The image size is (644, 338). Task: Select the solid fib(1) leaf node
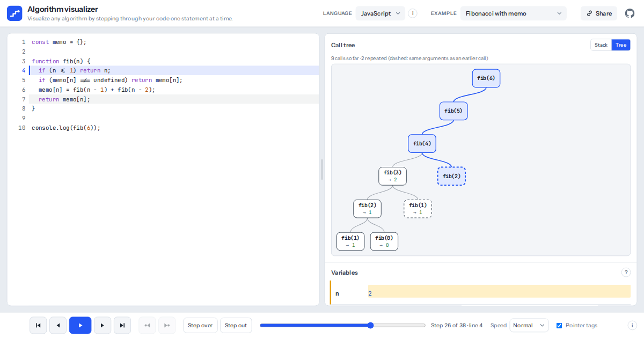[x=350, y=241]
